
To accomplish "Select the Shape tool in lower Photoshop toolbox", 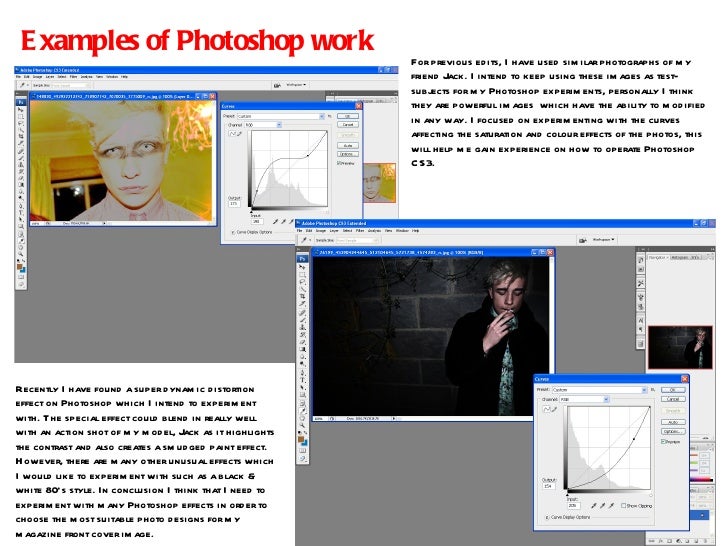I will [x=303, y=395].
